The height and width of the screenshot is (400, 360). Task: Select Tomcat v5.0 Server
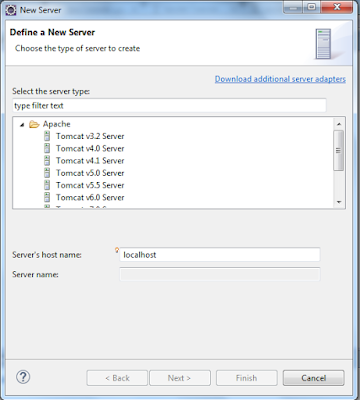click(x=90, y=173)
